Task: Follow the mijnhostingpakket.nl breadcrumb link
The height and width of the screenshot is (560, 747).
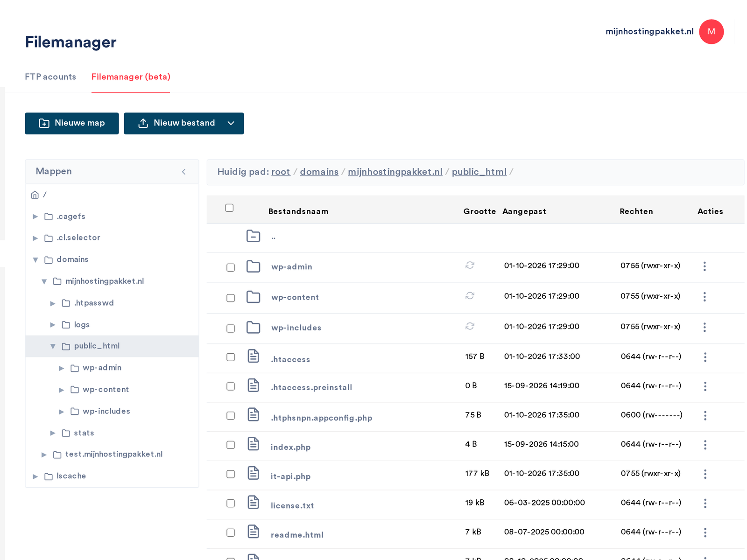Action: 395,172
